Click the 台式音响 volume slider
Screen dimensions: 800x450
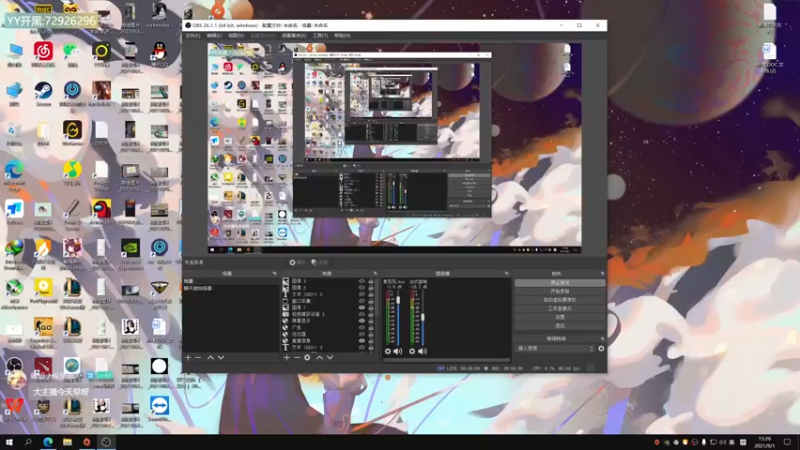(x=422, y=318)
